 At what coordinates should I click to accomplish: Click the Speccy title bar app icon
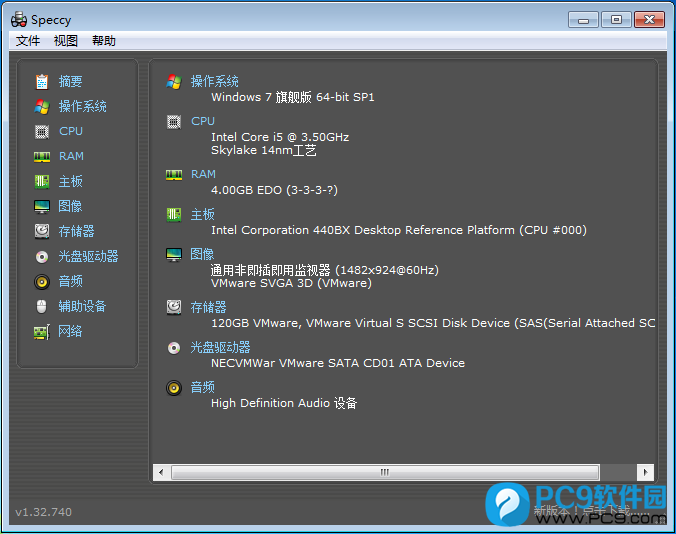(19, 19)
